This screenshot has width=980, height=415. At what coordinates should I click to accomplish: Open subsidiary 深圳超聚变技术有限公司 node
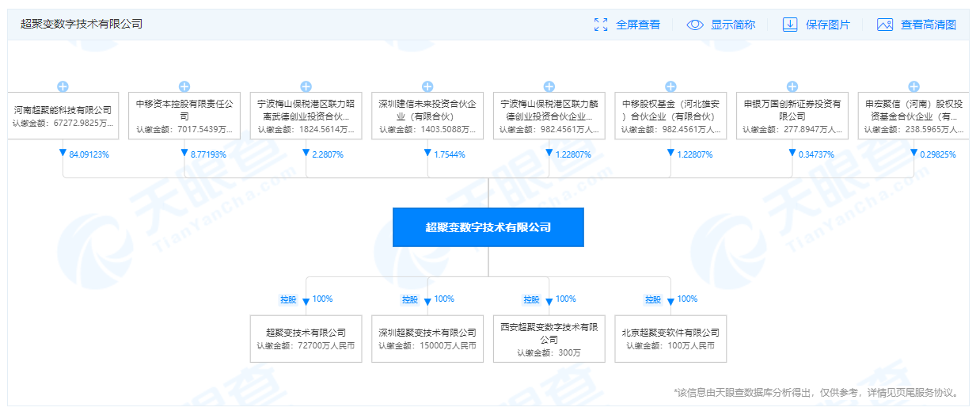(427, 339)
